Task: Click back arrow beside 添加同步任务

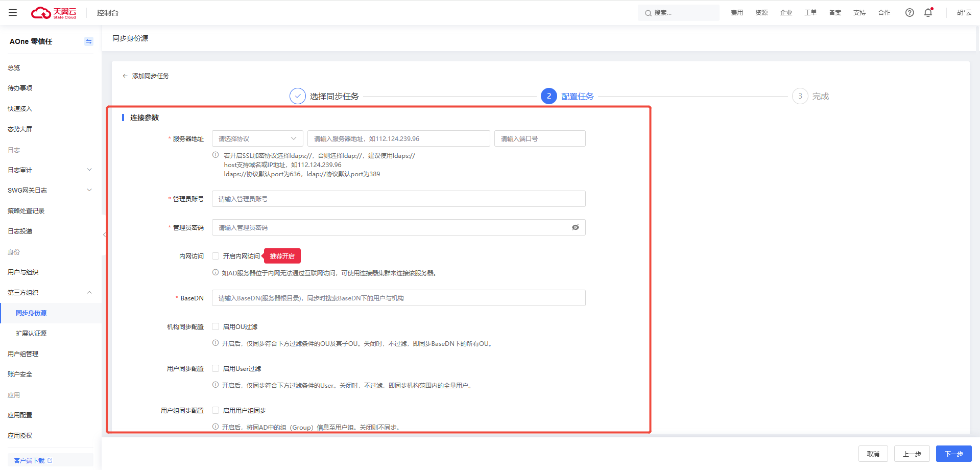Action: pos(125,76)
